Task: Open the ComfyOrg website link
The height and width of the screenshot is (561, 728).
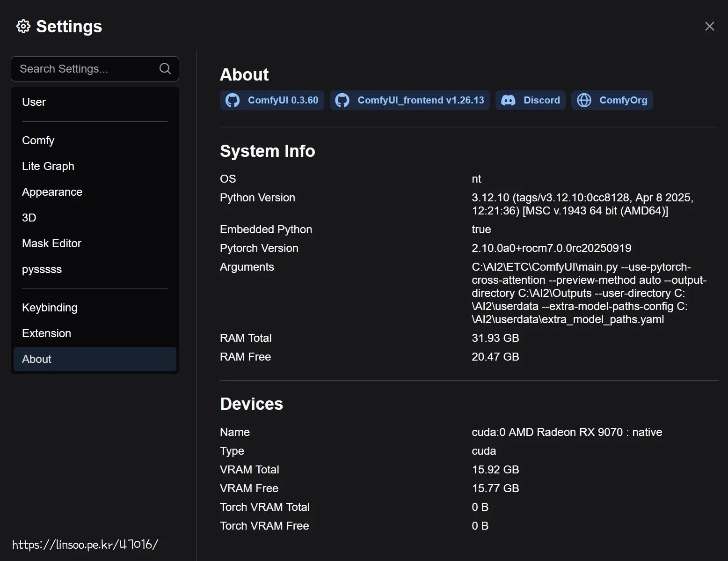Action: coord(612,100)
